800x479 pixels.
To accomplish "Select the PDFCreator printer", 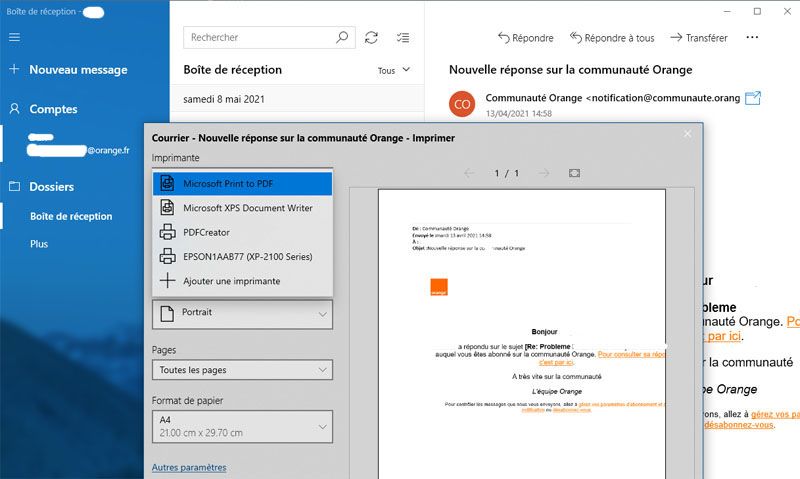I will (242, 232).
